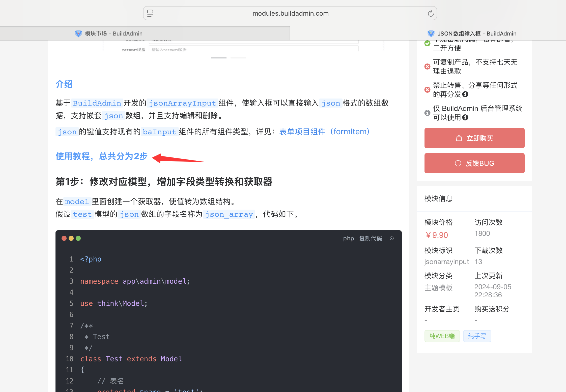
Task: Click the 纯WEB端 tag
Action: [x=442, y=336]
